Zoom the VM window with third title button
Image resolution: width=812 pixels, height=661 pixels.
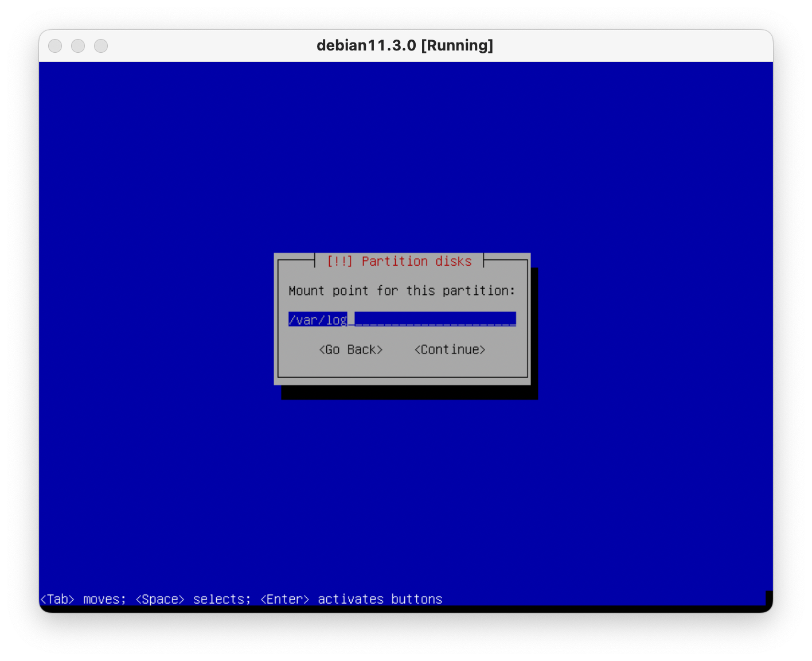(101, 46)
